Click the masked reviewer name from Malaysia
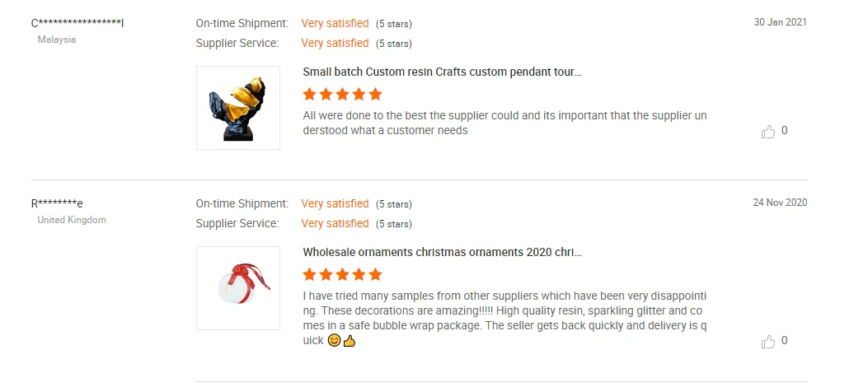This screenshot has height=387, width=868. [x=77, y=23]
